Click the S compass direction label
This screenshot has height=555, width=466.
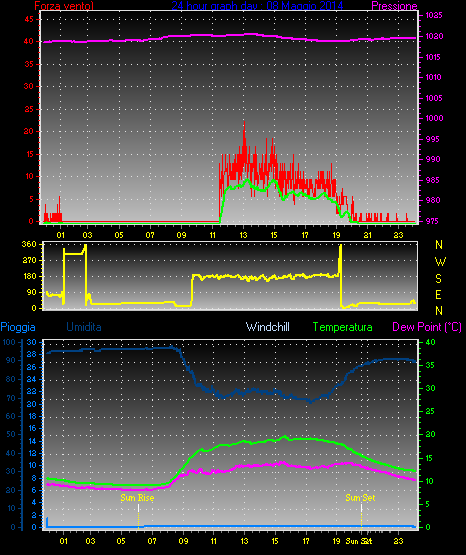pos(438,279)
